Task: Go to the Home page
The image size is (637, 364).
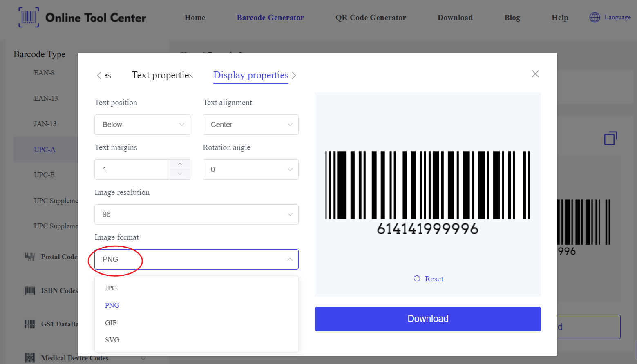Action: click(195, 18)
